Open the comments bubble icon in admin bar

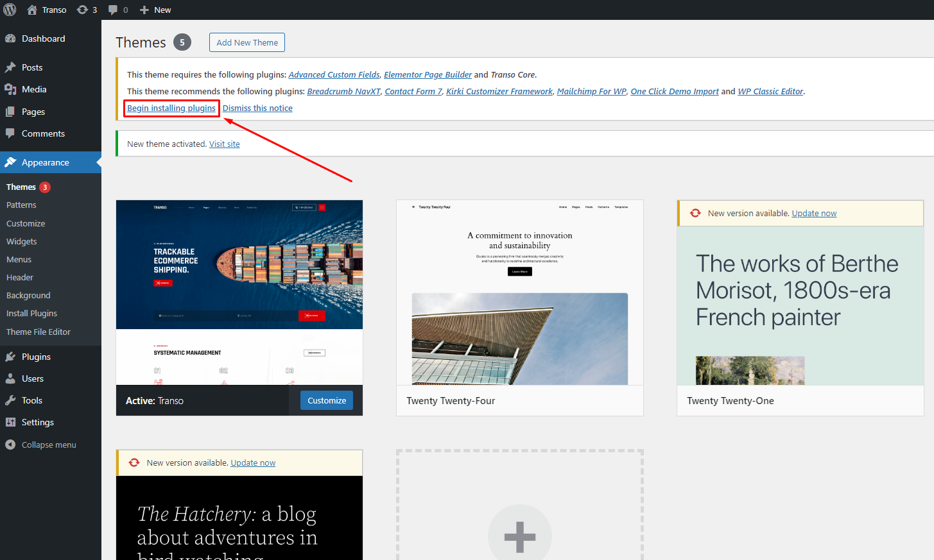[x=113, y=10]
